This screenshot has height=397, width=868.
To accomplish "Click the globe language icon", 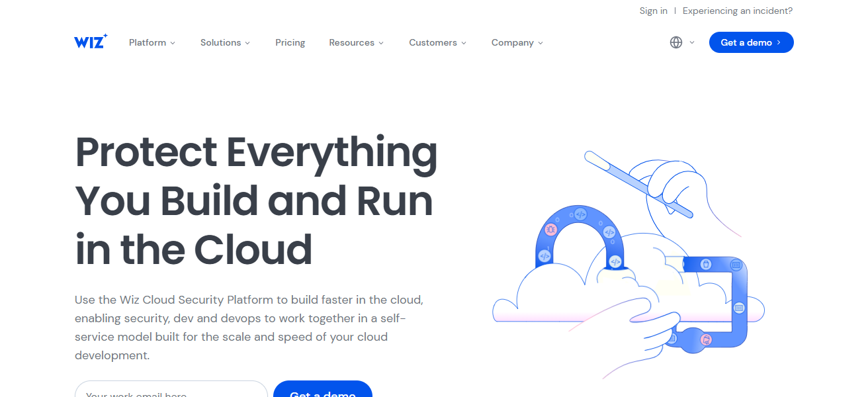I will coord(675,42).
